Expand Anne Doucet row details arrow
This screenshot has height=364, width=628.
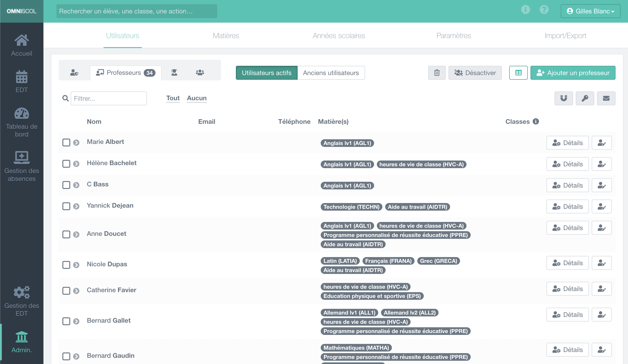tap(76, 234)
